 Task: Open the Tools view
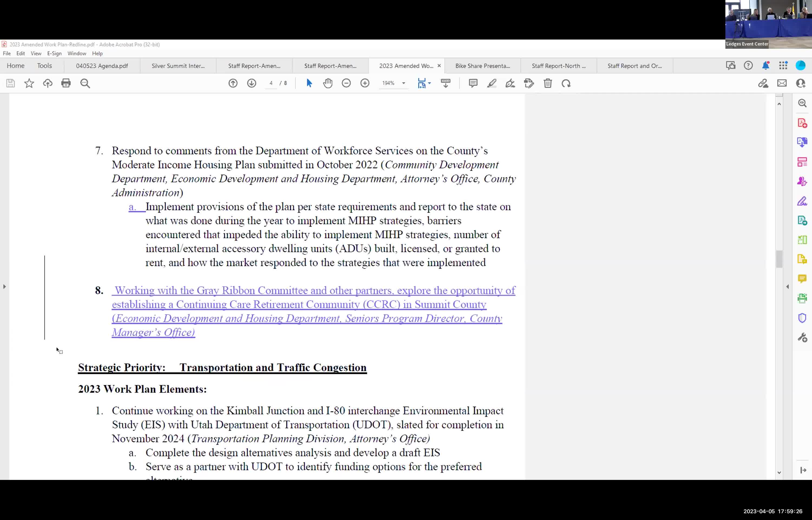click(x=45, y=66)
